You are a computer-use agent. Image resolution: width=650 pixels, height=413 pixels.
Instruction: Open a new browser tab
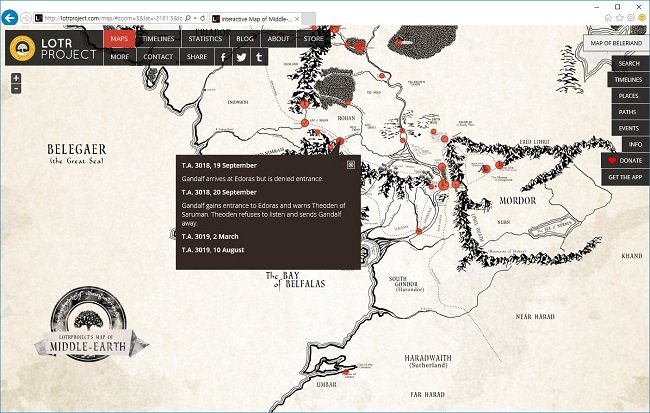(x=308, y=19)
